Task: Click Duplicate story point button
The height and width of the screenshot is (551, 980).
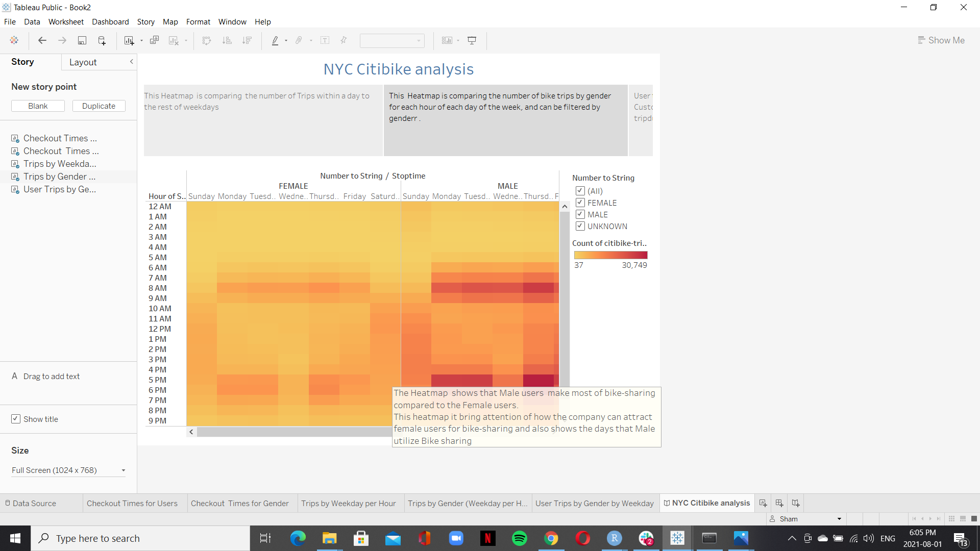Action: tap(99, 106)
